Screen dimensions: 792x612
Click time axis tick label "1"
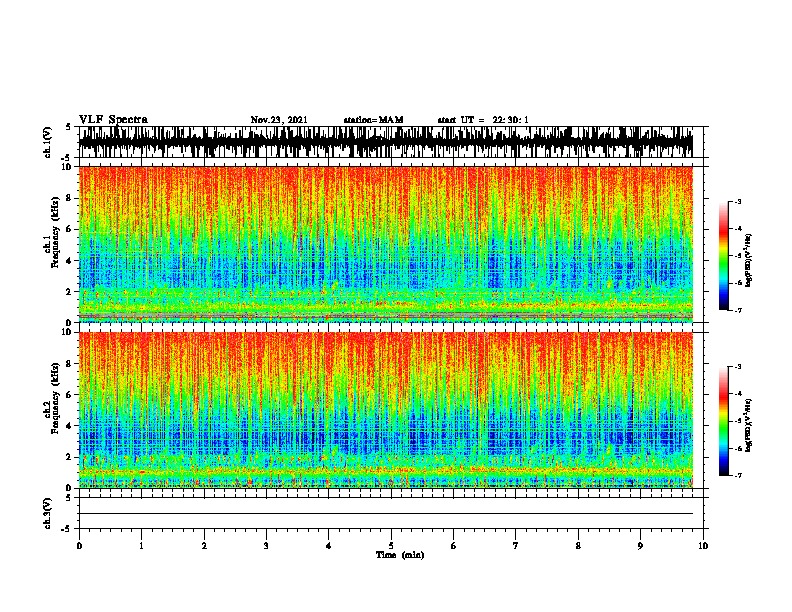coord(141,545)
